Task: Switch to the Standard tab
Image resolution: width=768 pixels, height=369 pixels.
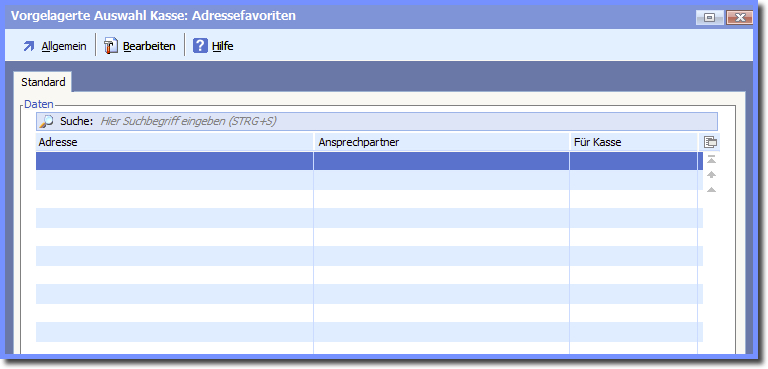Action: (43, 82)
